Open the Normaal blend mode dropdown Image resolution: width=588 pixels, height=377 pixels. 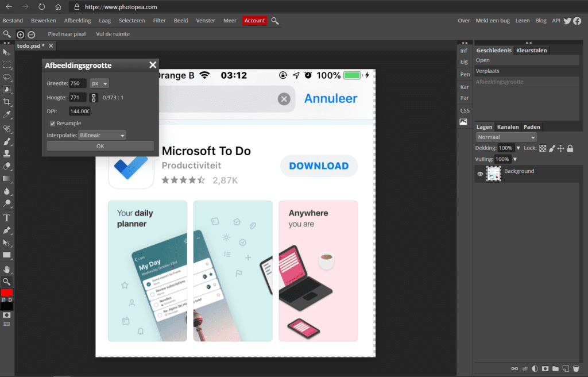(x=506, y=137)
